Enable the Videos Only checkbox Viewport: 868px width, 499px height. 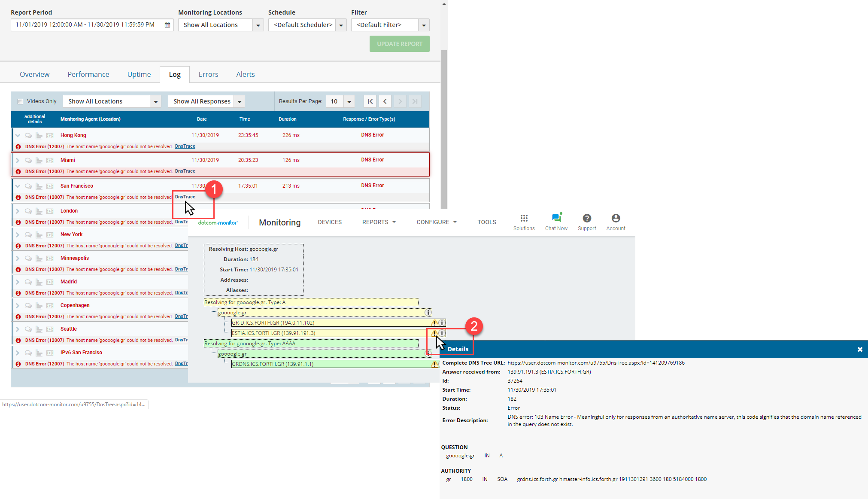click(x=20, y=102)
